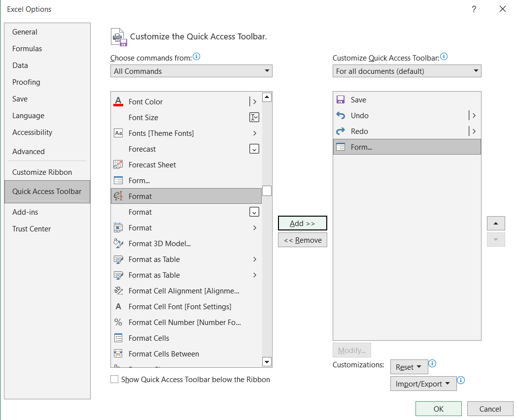Image resolution: width=517 pixels, height=420 pixels.
Task: Click the commands list scrollbar thumb
Action: coord(267,191)
